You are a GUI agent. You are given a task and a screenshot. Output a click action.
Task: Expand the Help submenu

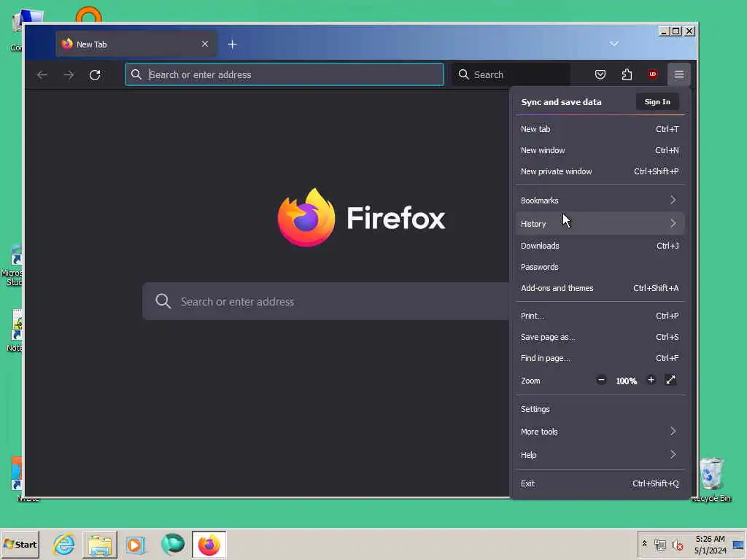click(600, 455)
